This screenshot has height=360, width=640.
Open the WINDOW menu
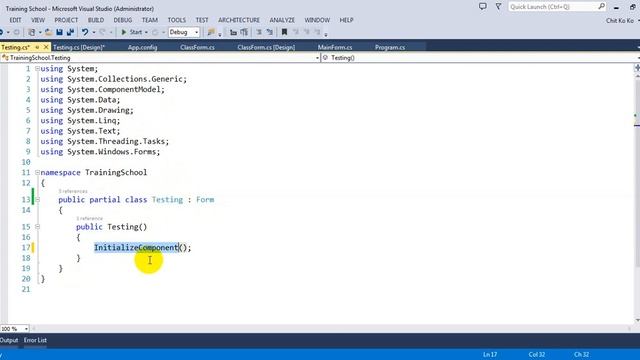(x=317, y=20)
